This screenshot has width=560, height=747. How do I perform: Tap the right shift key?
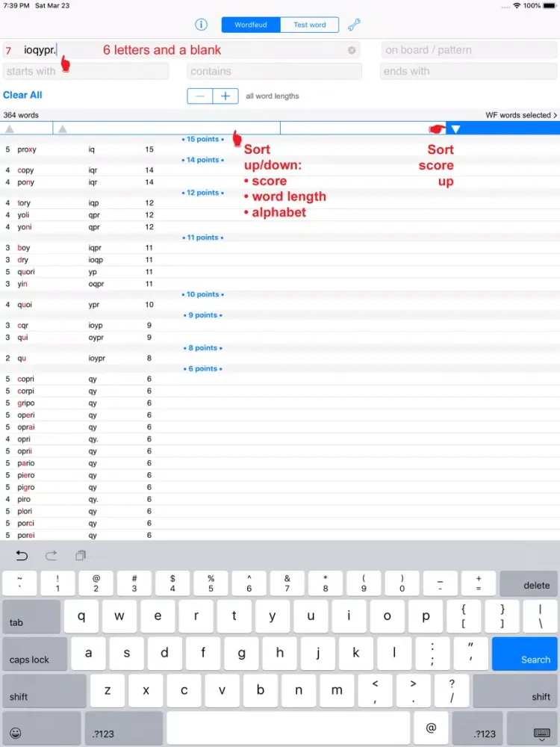tap(514, 691)
